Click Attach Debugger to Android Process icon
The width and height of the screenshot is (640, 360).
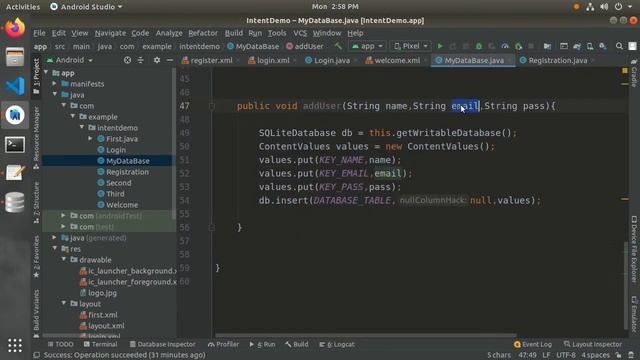point(518,46)
